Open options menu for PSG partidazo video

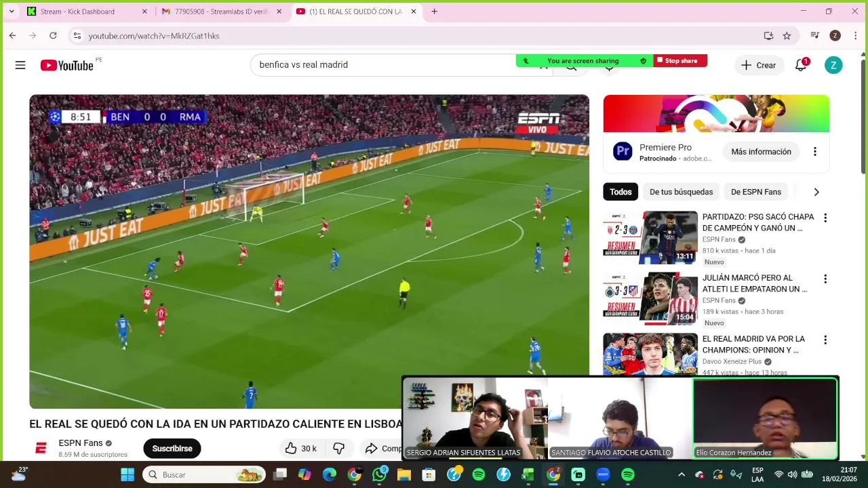pyautogui.click(x=825, y=218)
